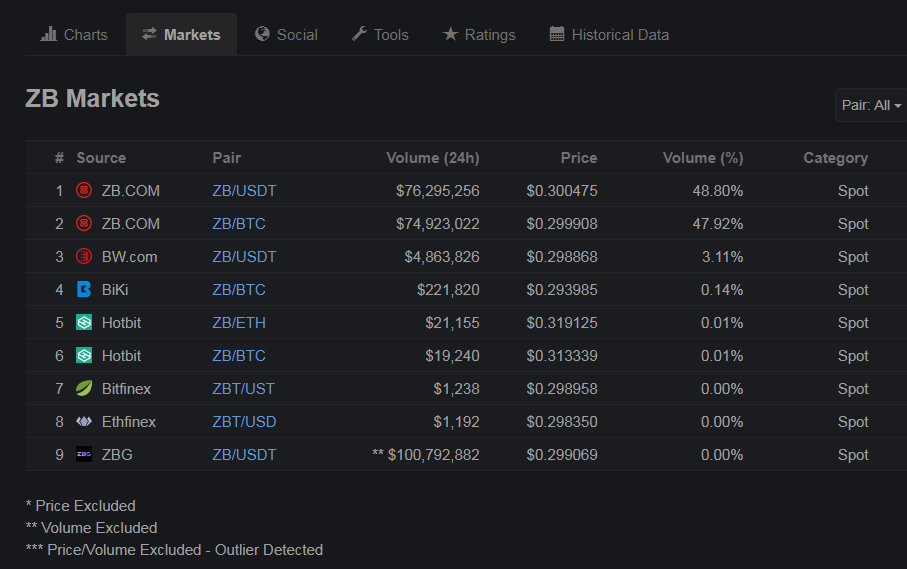Open ZB/USDT pair link for ZBG
This screenshot has width=907, height=569.
coord(244,455)
